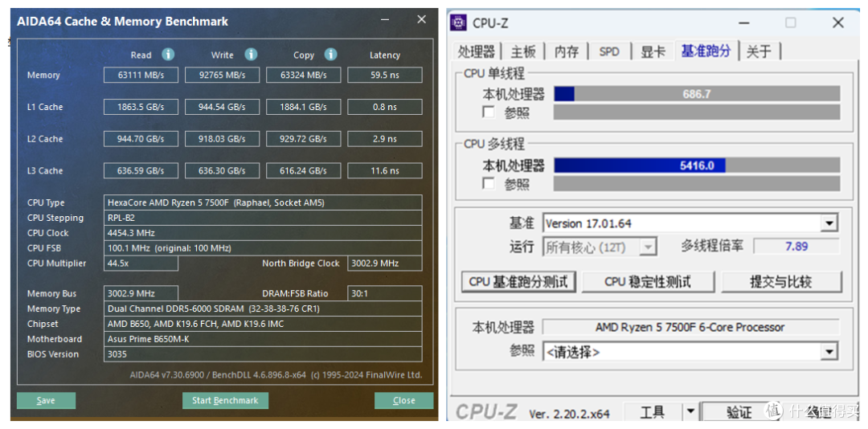Image resolution: width=868 pixels, height=429 pixels.
Task: Click the Memory Read 63111 MB/s value
Action: tap(141, 76)
